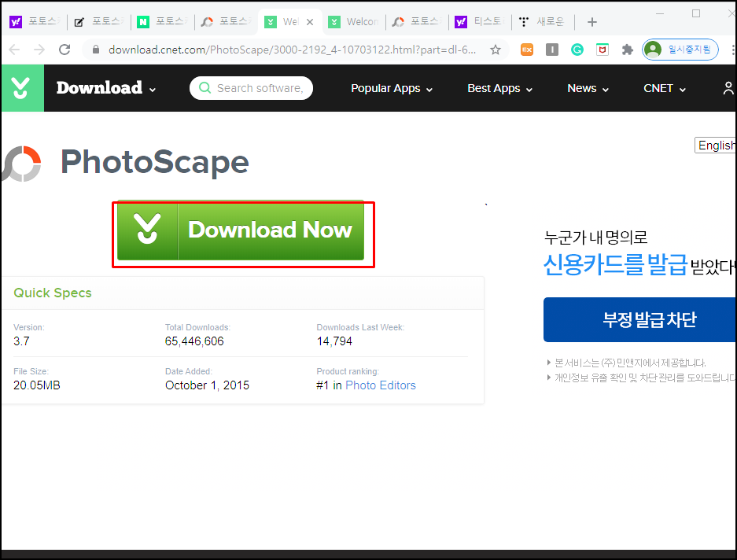
Task: Click the Grammarly extension icon
Action: 577,50
